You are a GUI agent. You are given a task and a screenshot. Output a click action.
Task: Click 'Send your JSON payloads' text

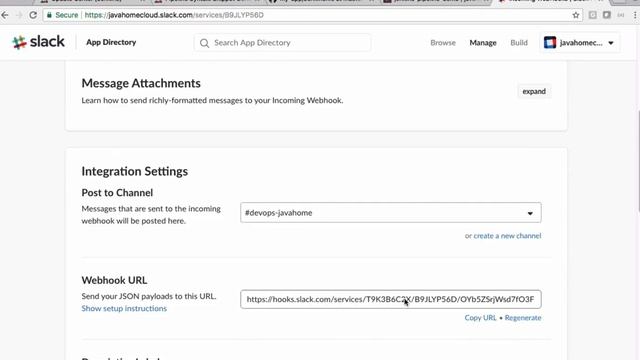point(149,296)
